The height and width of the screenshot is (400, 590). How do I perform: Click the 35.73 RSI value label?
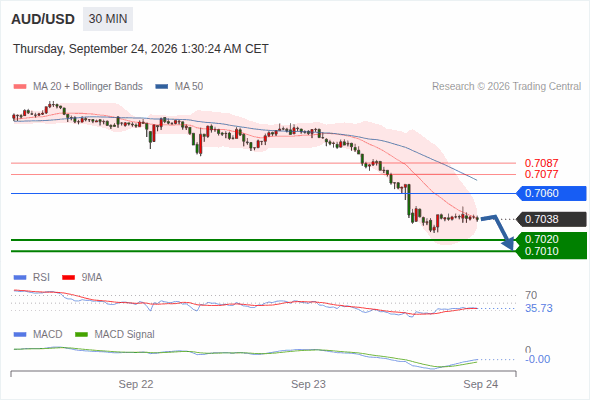[x=539, y=309]
